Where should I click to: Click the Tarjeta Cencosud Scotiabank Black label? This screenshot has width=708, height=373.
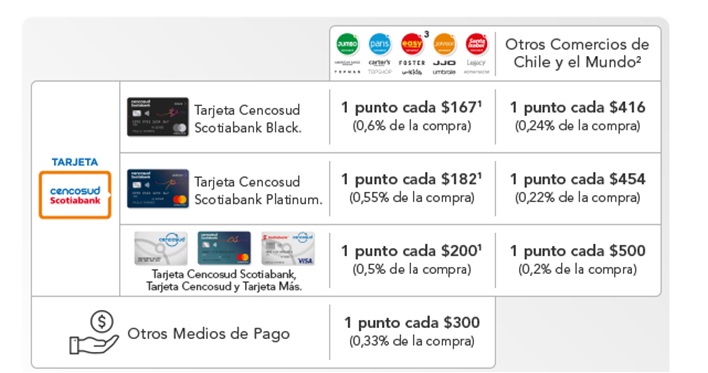click(247, 119)
